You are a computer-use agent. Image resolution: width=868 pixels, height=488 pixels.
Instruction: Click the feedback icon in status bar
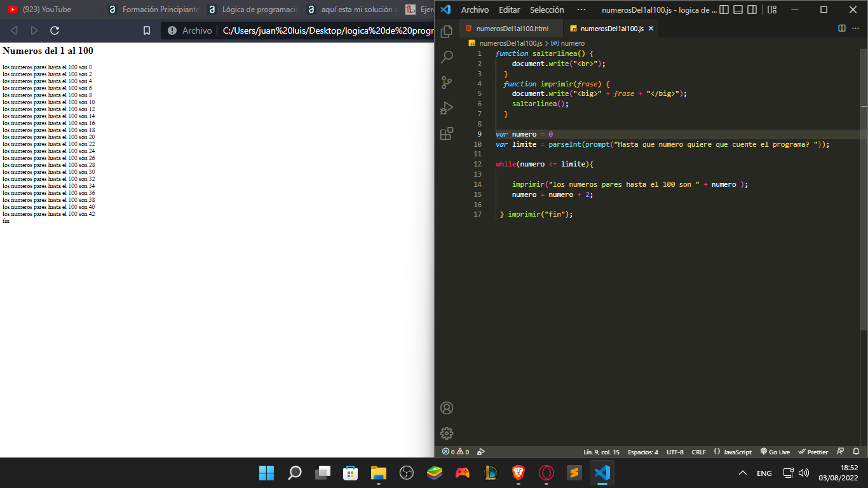coord(841,452)
